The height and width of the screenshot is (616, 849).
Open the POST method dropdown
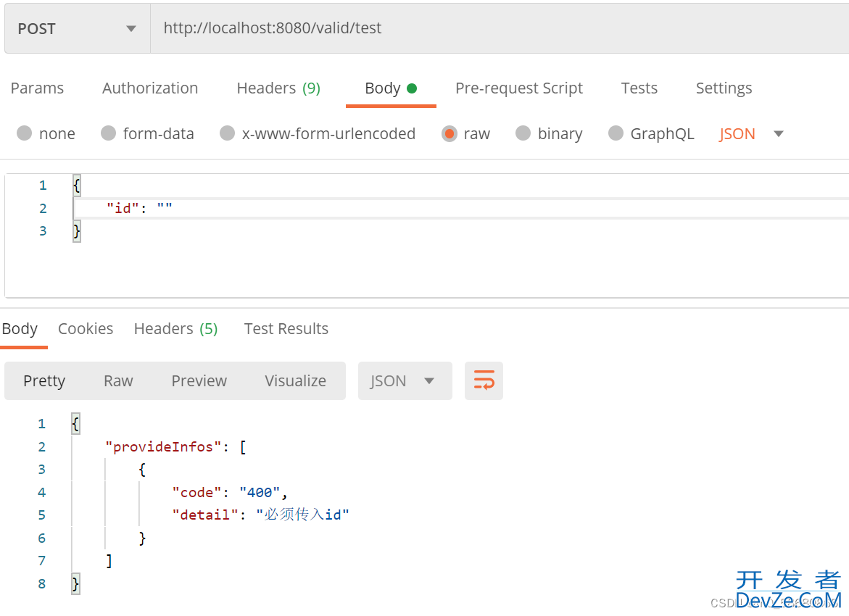tap(77, 29)
